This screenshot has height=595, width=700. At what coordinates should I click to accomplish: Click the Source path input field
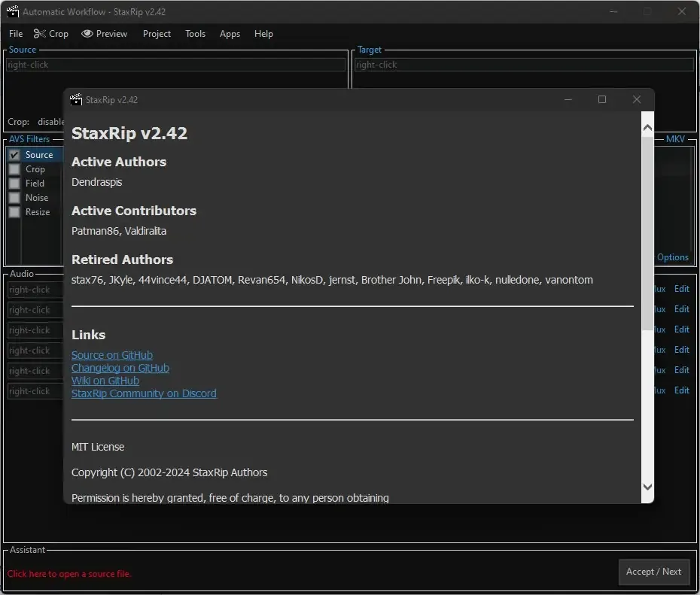tap(176, 65)
